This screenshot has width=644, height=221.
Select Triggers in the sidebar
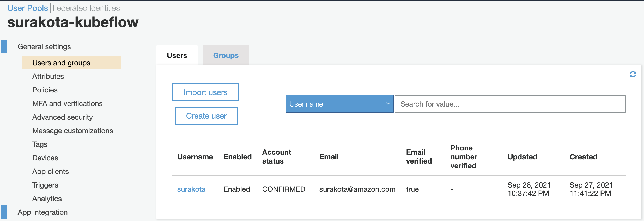click(45, 185)
